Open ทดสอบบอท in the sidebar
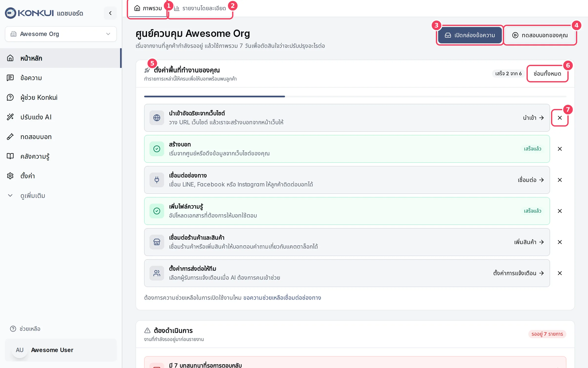588x368 pixels. [x=61, y=137]
